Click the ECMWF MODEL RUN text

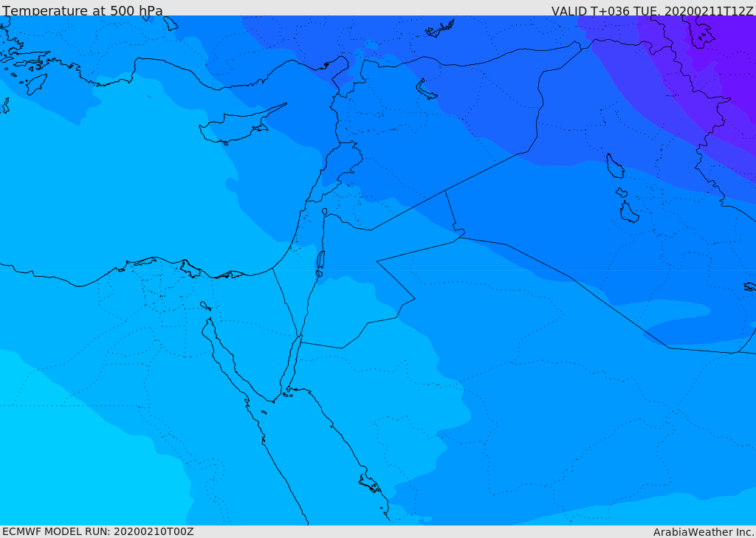tap(97, 531)
